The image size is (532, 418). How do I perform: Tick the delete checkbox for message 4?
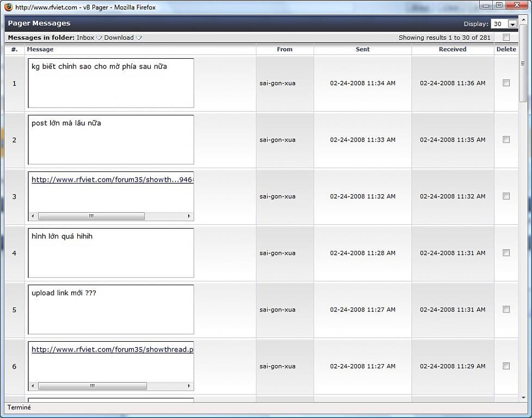(x=506, y=253)
